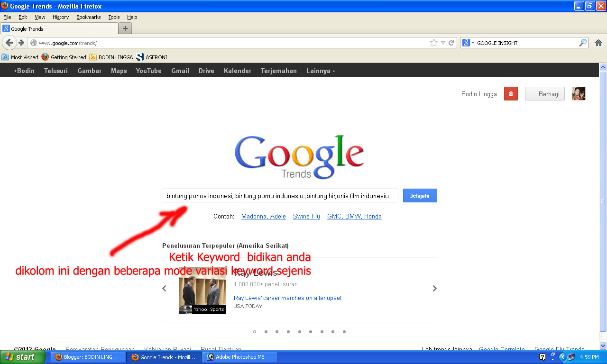Open the Help menu
This screenshot has width=607, height=364.
pyautogui.click(x=132, y=17)
